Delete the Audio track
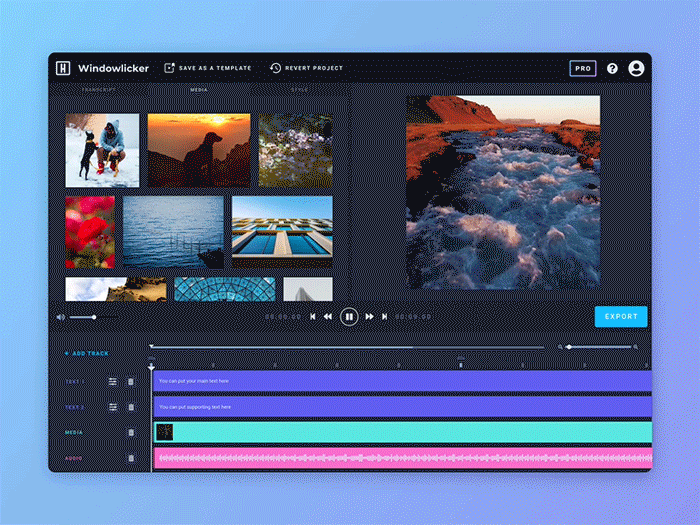 131,458
